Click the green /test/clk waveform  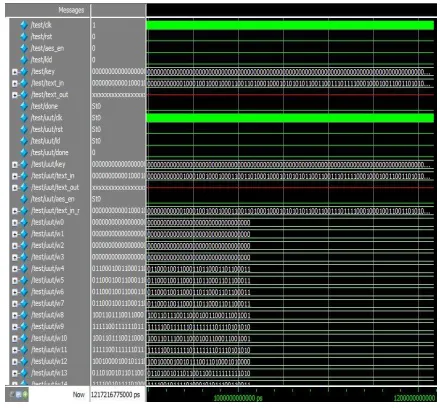(290, 25)
